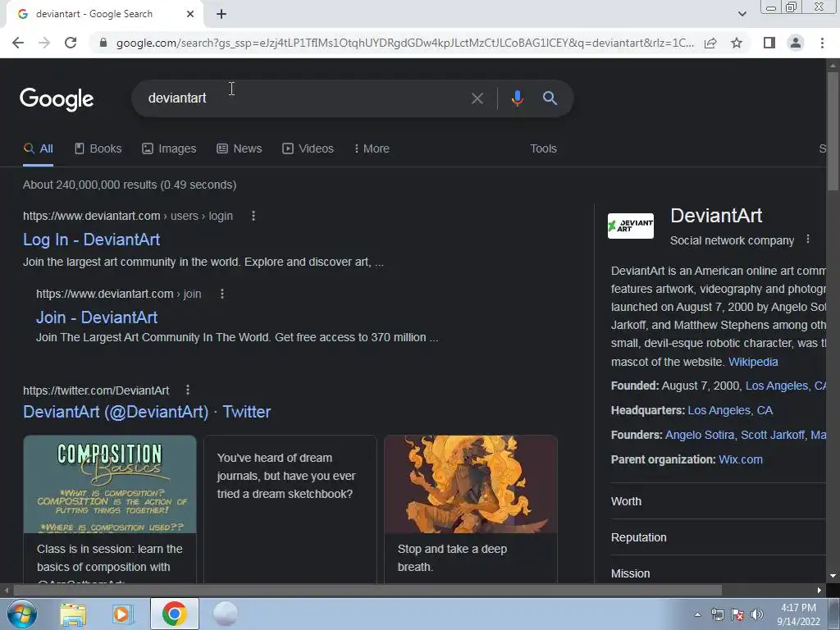Click the browser back arrow
Screen dimensions: 840x630
tap(18, 43)
